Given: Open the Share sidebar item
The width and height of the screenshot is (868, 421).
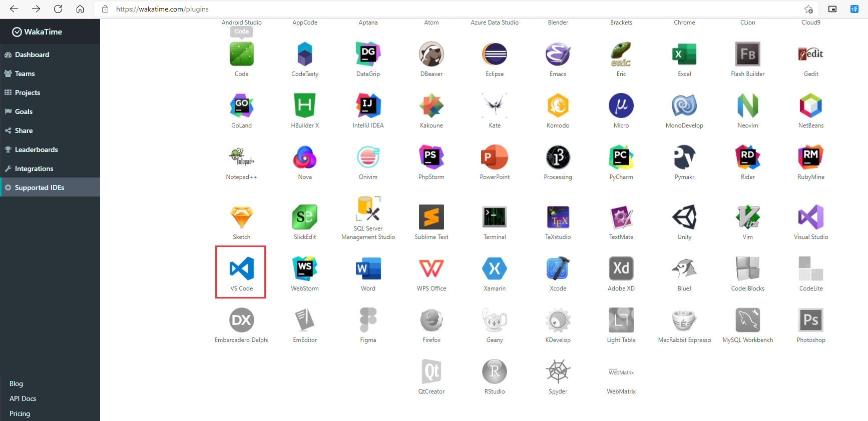Looking at the screenshot, I should click(50, 130).
